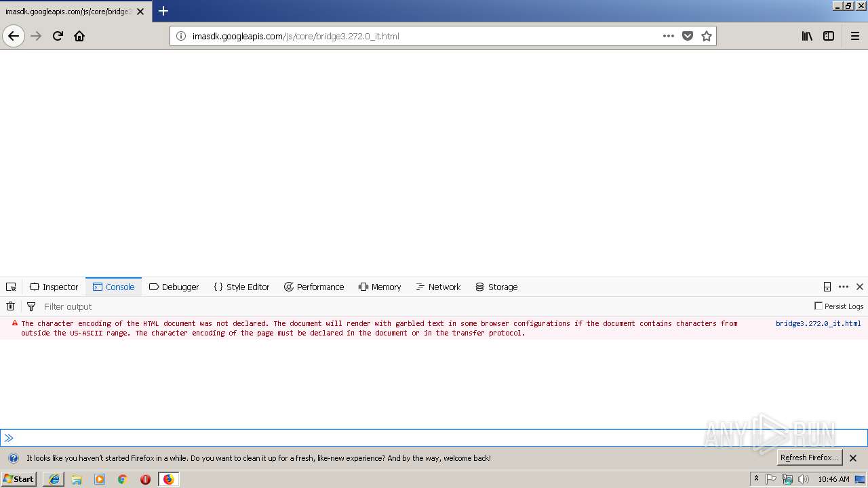Reload the current page
868x488 pixels.
(x=58, y=36)
